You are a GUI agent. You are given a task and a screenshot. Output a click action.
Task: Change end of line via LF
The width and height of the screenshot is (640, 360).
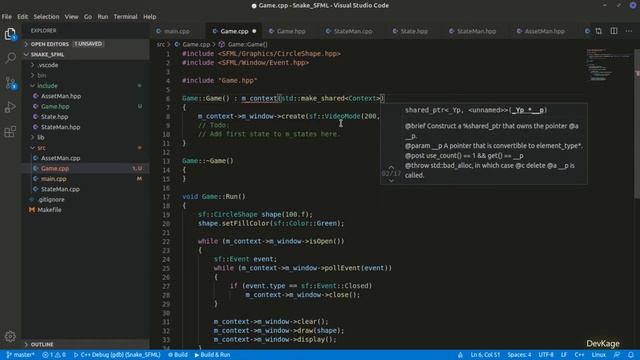pyautogui.click(x=564, y=355)
